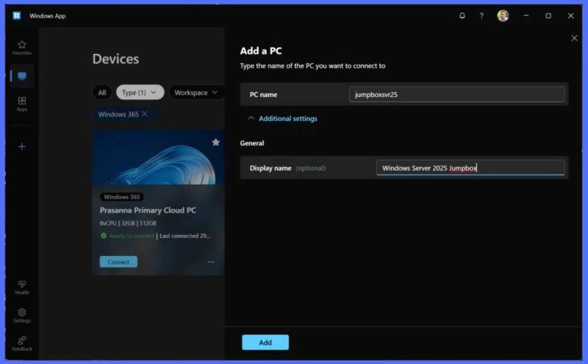Open Feedback in sidebar
This screenshot has width=588, height=364.
point(22,344)
